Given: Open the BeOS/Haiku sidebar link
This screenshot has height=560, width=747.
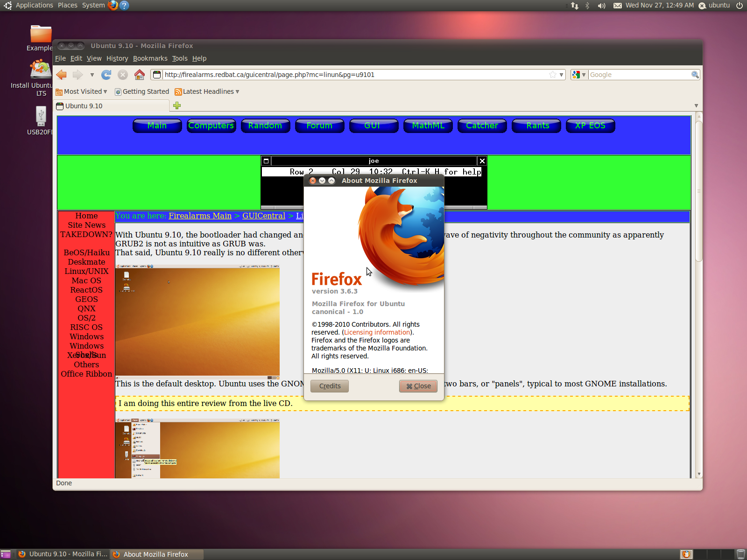Looking at the screenshot, I should point(87,252).
